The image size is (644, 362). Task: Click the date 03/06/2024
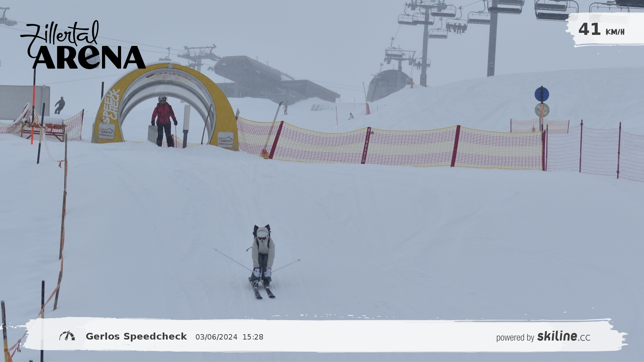tap(216, 337)
